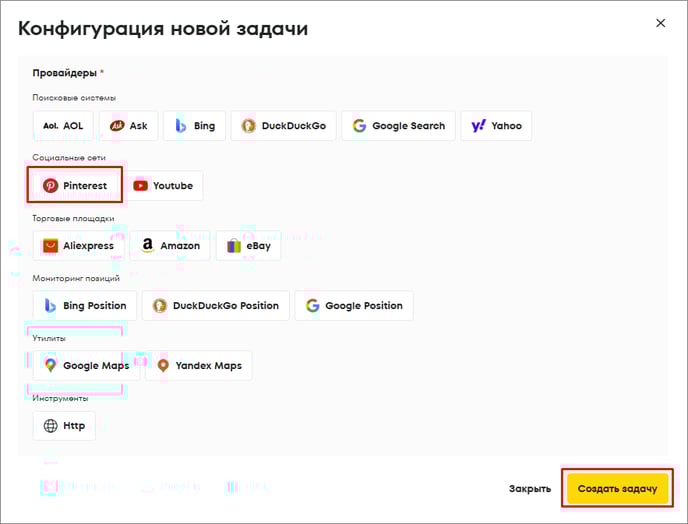The image size is (688, 524).
Task: Select Amazon marketplace provider
Action: click(x=170, y=246)
